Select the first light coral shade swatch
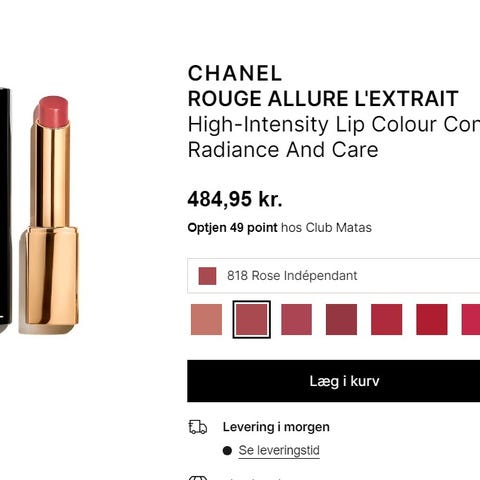 click(x=206, y=319)
